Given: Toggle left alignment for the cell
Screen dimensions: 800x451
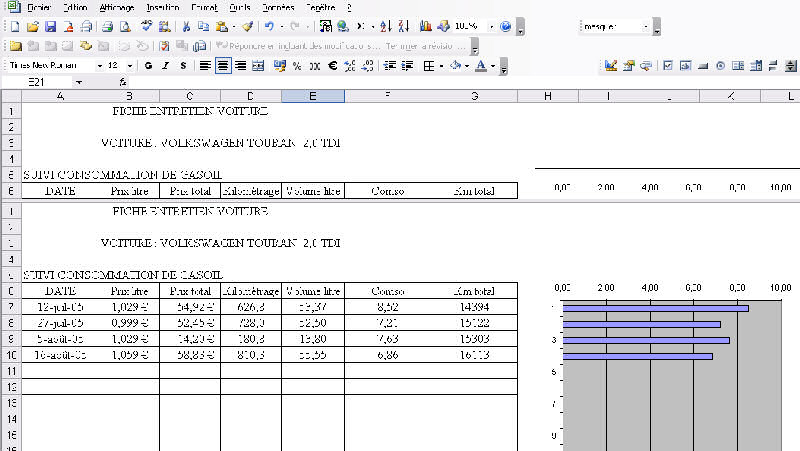Looking at the screenshot, I should [x=205, y=66].
